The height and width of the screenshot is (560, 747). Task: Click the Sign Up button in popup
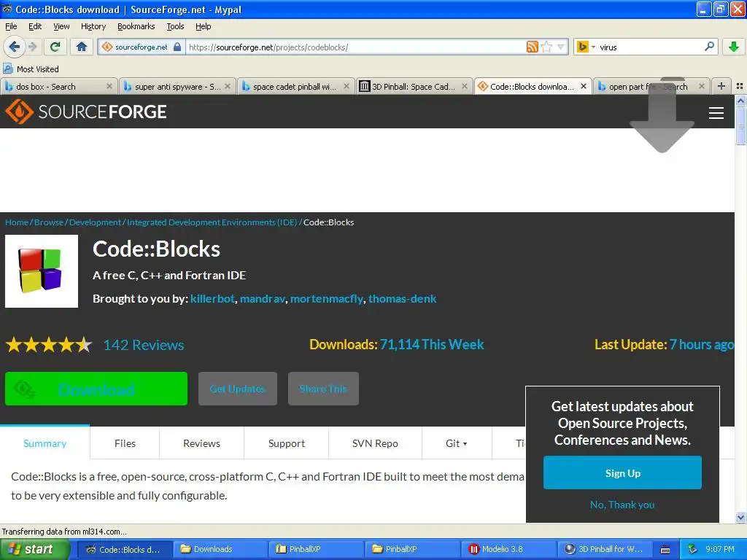point(622,472)
